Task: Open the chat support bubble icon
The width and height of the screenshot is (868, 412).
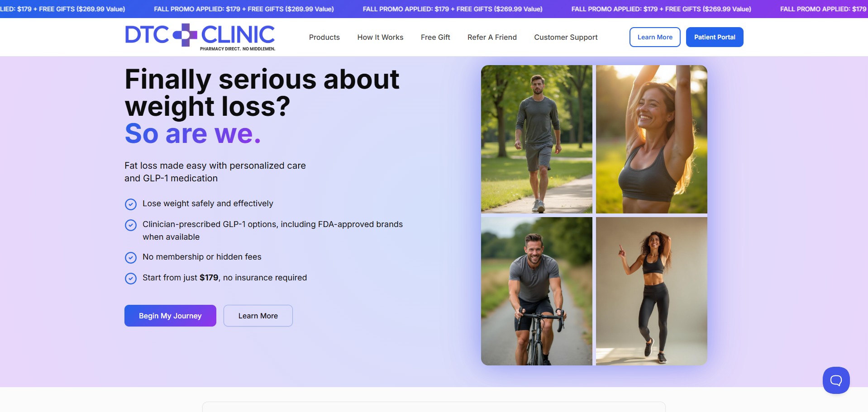Action: tap(835, 380)
